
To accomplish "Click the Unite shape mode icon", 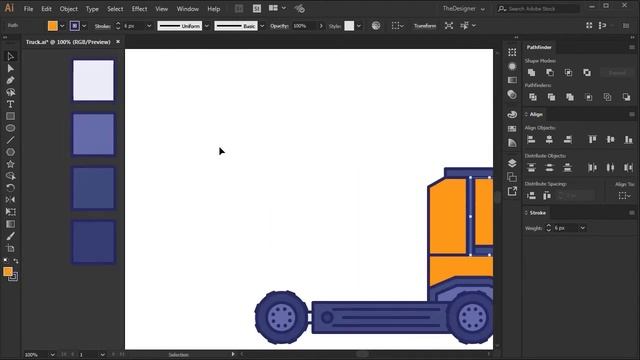I will coord(531,73).
